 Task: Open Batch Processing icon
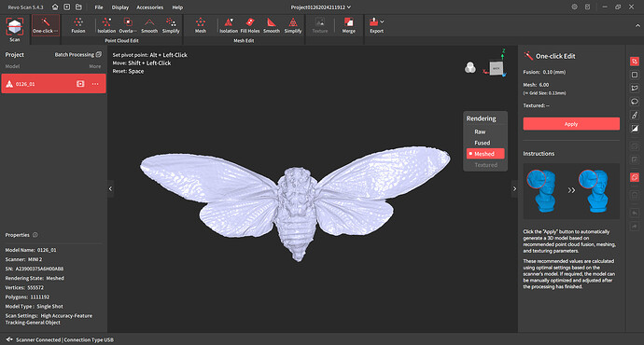coord(99,55)
